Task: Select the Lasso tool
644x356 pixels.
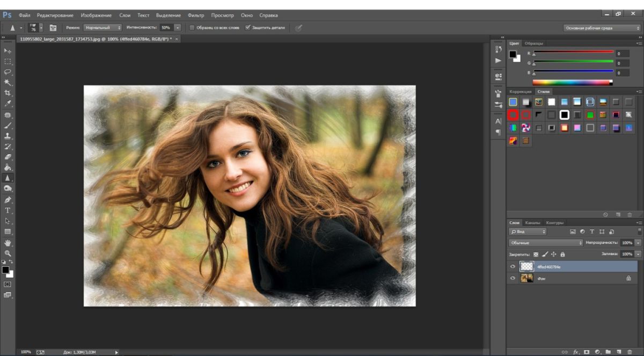Action: 8,71
